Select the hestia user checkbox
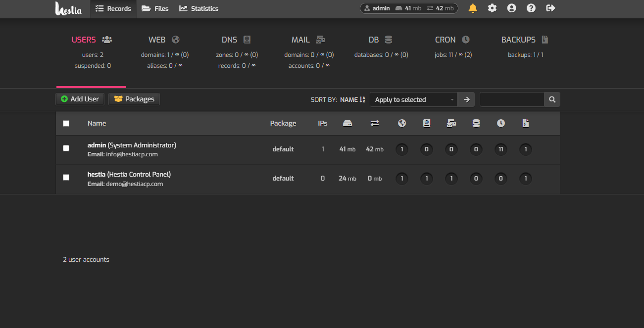 [x=66, y=178]
